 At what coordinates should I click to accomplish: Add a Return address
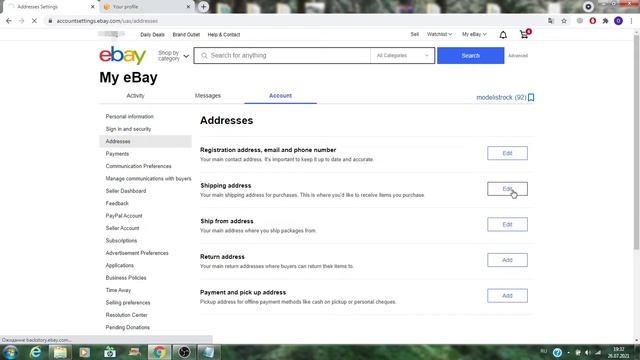[x=507, y=260]
